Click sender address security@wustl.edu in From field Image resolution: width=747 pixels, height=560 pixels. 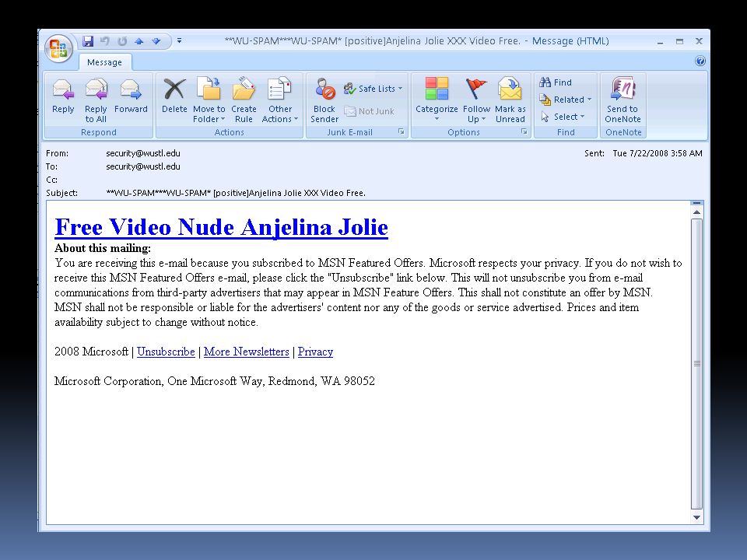(143, 153)
